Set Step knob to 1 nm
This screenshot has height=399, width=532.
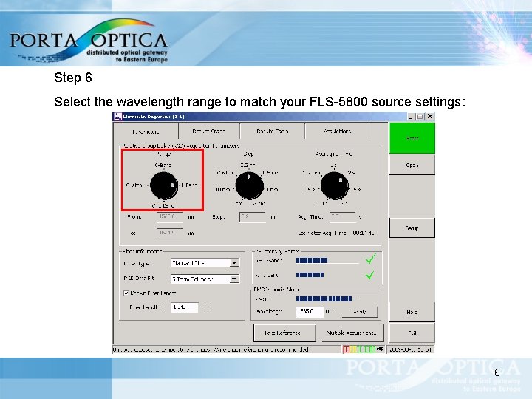(x=273, y=190)
